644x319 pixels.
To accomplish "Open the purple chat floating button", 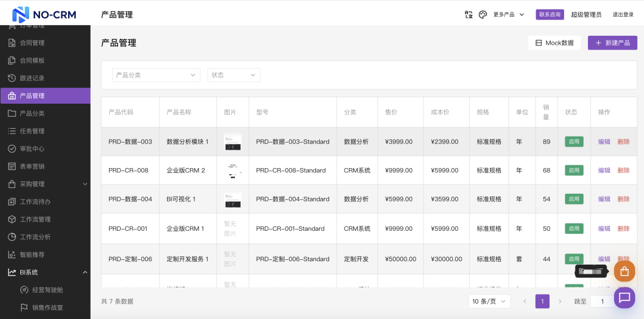I will (x=624, y=298).
